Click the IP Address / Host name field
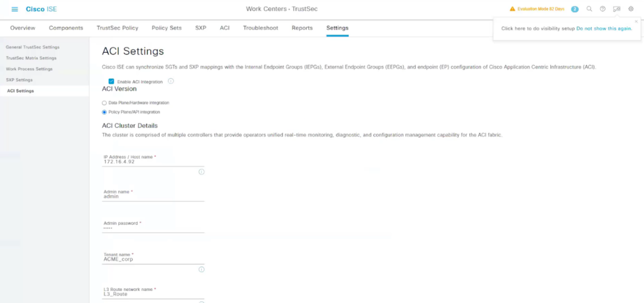Viewport: 644px width, 303px height. point(153,162)
